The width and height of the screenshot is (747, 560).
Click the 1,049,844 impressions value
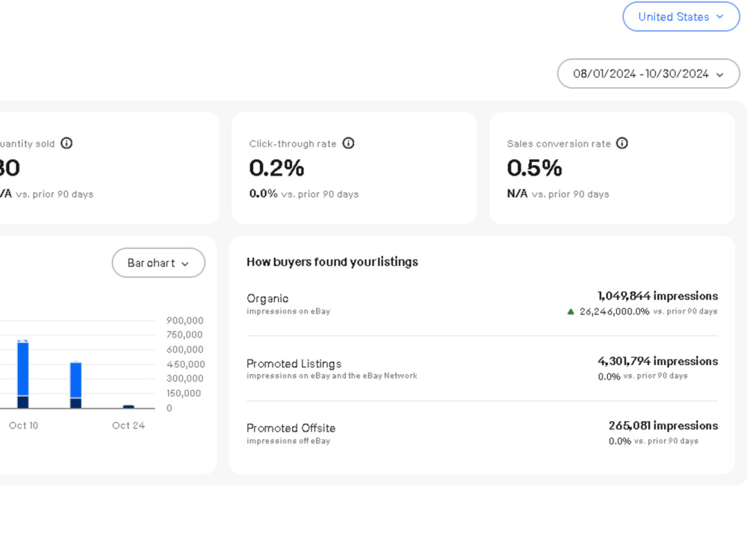(658, 296)
